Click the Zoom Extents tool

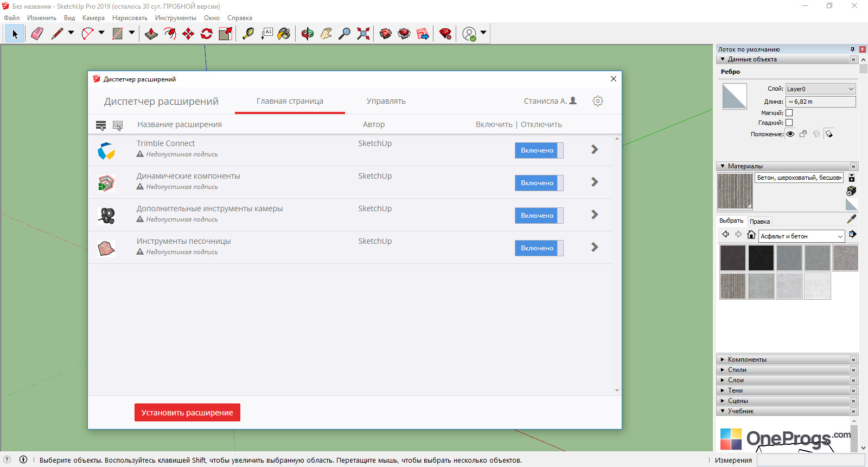tap(363, 34)
